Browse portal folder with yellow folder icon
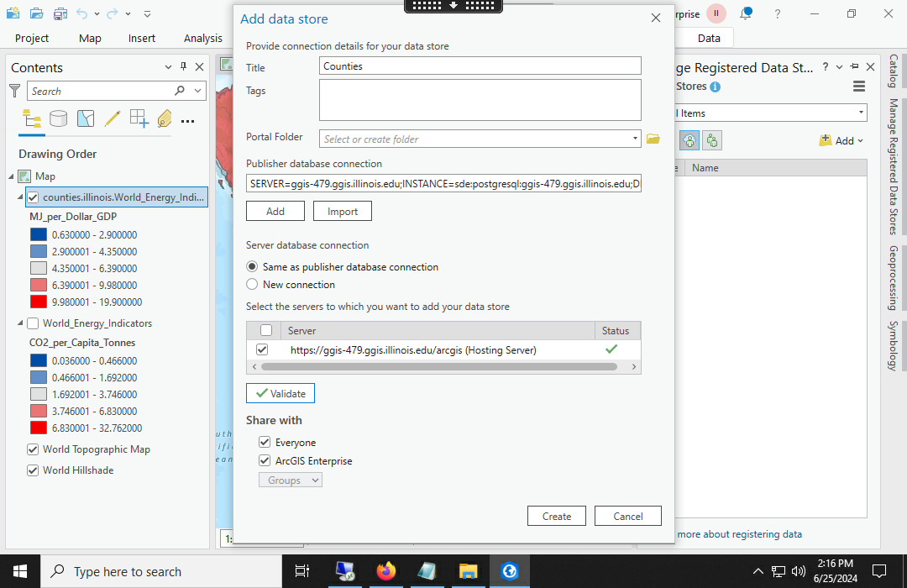The width and height of the screenshot is (907, 588). (x=653, y=139)
